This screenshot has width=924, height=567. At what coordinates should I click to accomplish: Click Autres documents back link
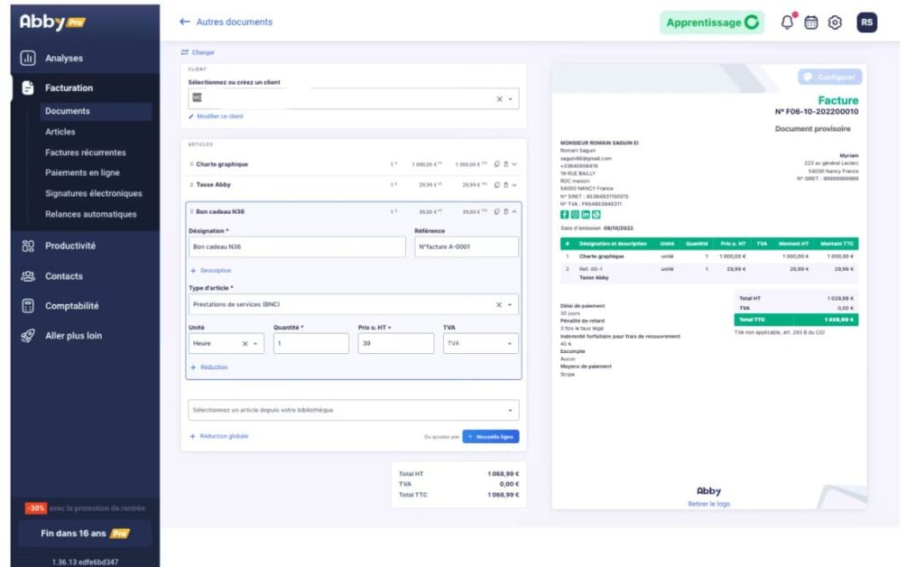click(x=235, y=22)
